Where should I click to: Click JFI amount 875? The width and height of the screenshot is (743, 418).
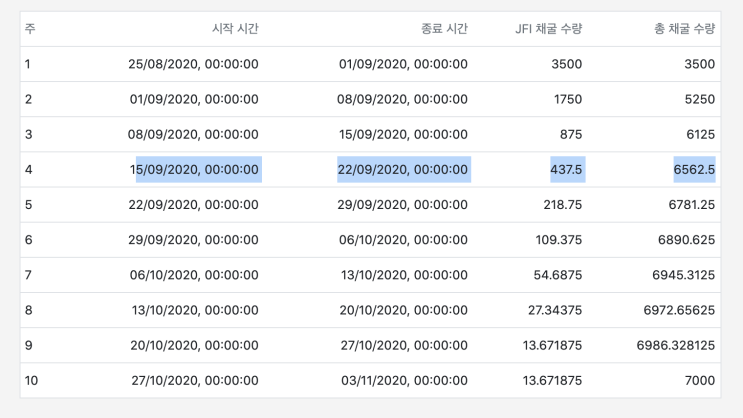(571, 134)
